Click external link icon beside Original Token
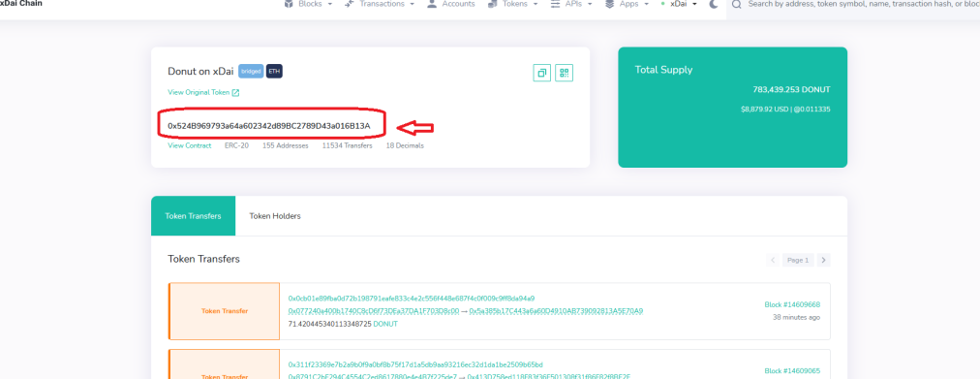Image resolution: width=980 pixels, height=379 pixels. pyautogui.click(x=235, y=92)
